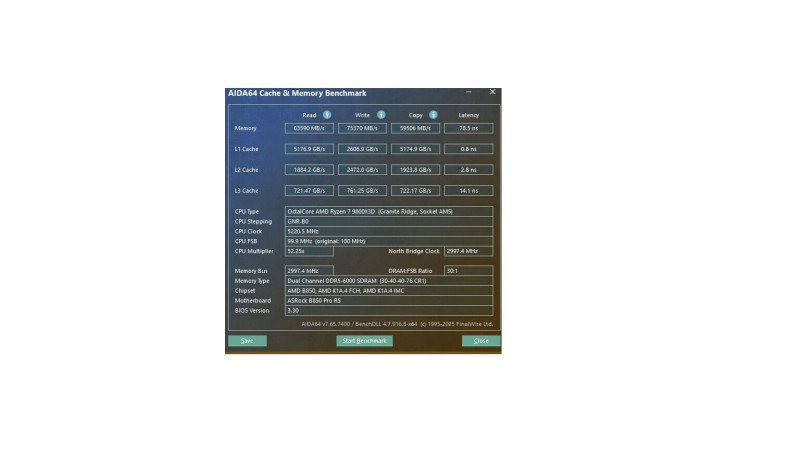This screenshot has width=800, height=450.
Task: Click the L3 Cache row label
Action: [246, 191]
